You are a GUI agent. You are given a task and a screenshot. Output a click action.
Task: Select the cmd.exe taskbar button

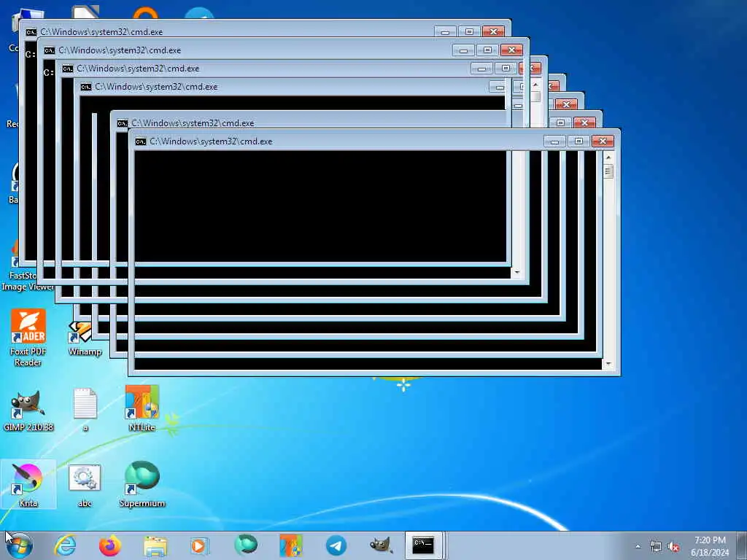pos(424,545)
